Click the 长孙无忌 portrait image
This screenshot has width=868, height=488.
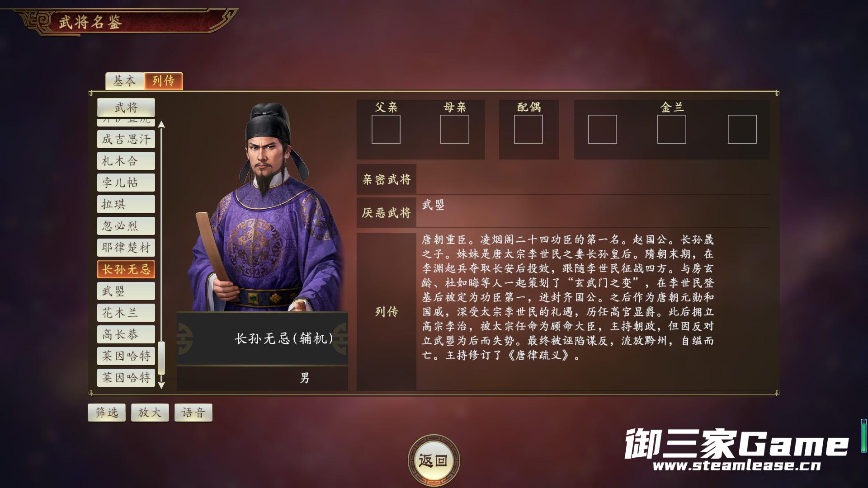pos(262,207)
